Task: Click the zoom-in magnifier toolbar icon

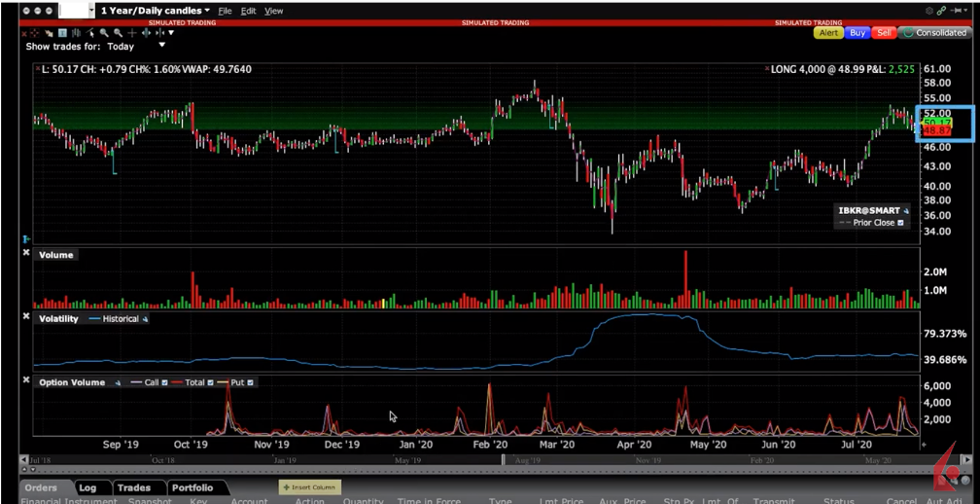Action: tap(105, 33)
